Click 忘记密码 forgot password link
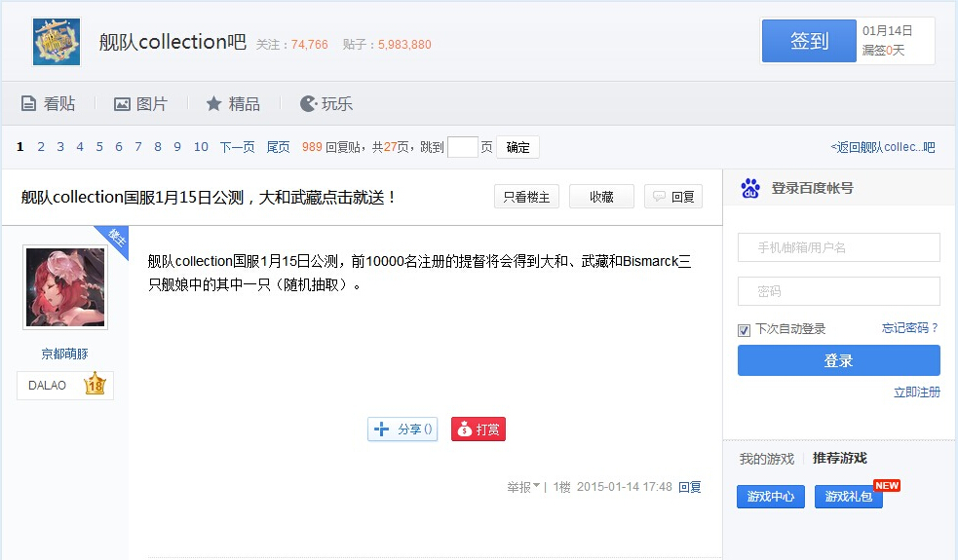The image size is (958, 560). (909, 328)
